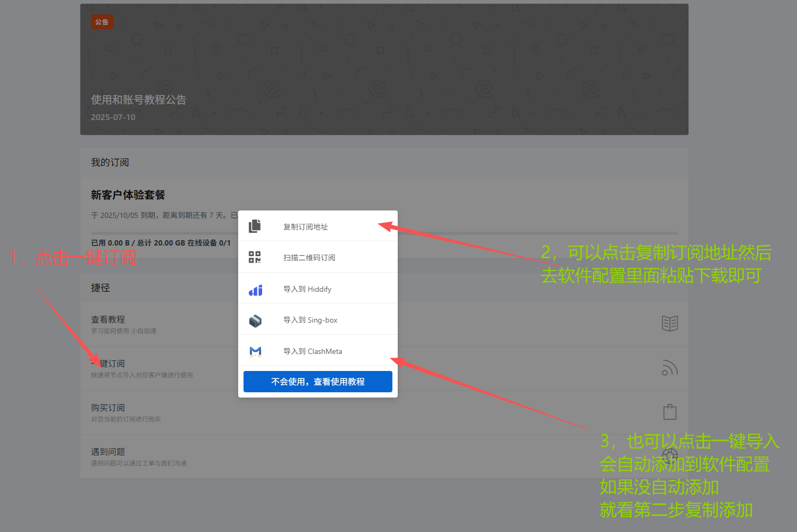The width and height of the screenshot is (797, 532).
Task: Click the ClashMeta cat icon
Action: (255, 351)
